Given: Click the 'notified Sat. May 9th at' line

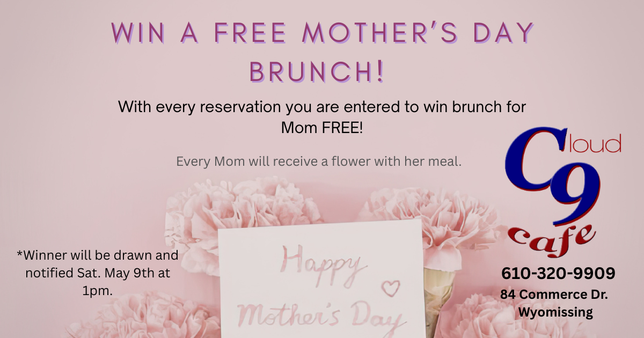Looking at the screenshot, I should tap(98, 273).
